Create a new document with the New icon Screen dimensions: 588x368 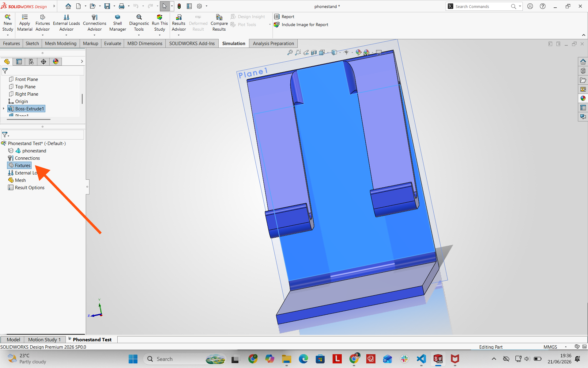pyautogui.click(x=78, y=6)
